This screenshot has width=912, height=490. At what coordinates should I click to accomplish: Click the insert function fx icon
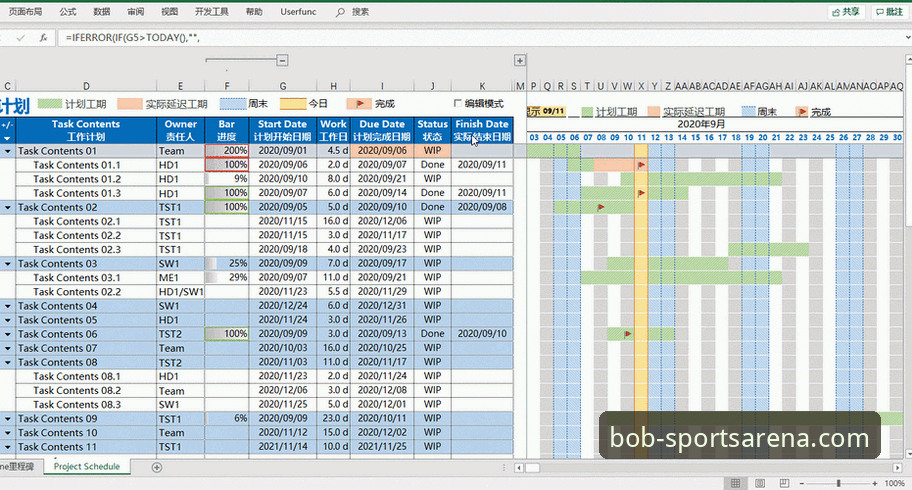tap(44, 38)
